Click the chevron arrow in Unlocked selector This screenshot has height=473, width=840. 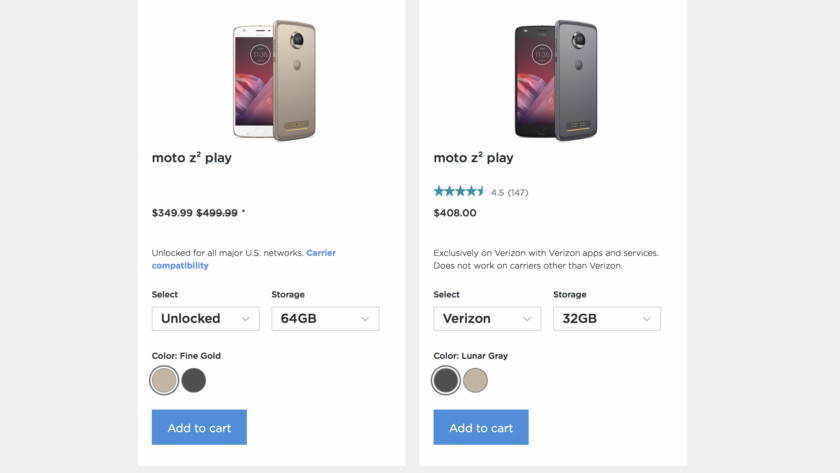[x=245, y=319]
